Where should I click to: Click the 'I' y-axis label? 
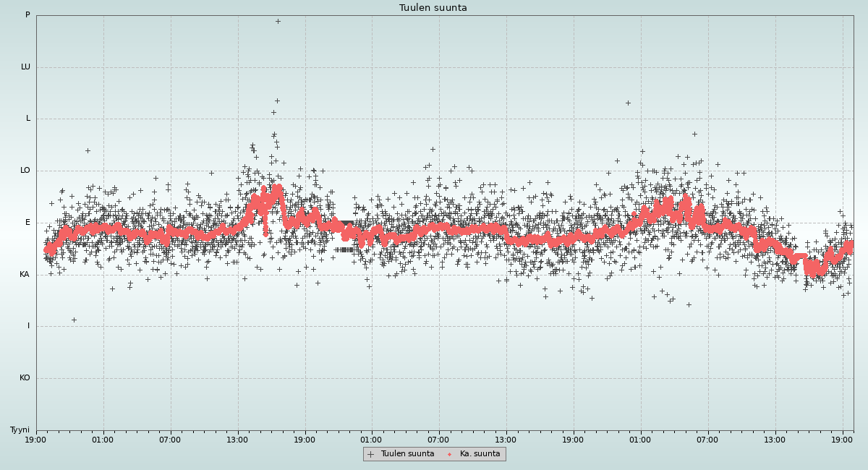(29, 326)
